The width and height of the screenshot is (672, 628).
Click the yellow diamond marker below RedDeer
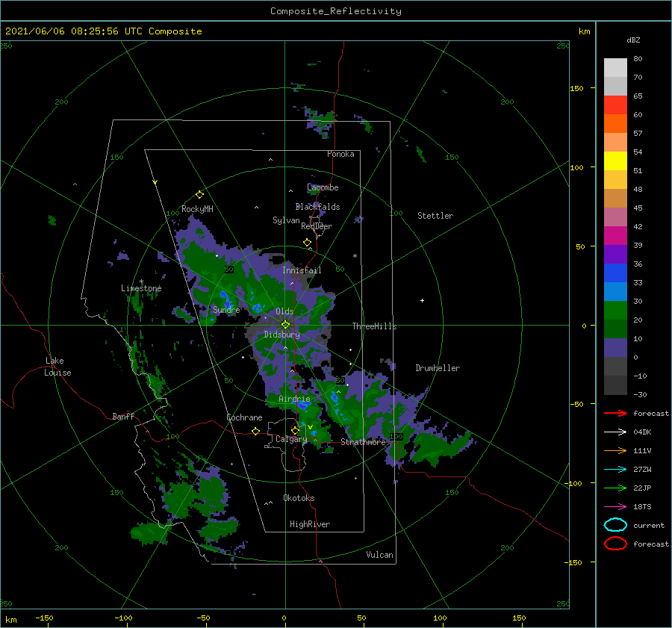pos(308,243)
